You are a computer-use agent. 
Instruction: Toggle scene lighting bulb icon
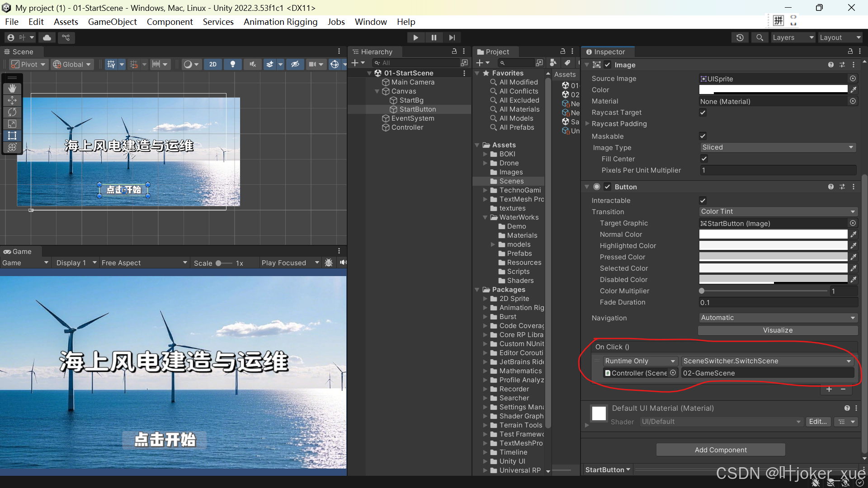(x=233, y=64)
